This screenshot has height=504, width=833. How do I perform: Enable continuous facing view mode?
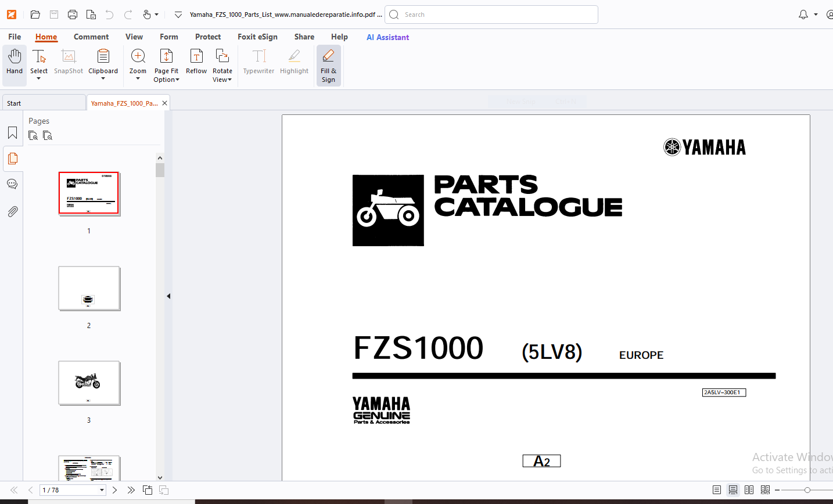(765, 490)
